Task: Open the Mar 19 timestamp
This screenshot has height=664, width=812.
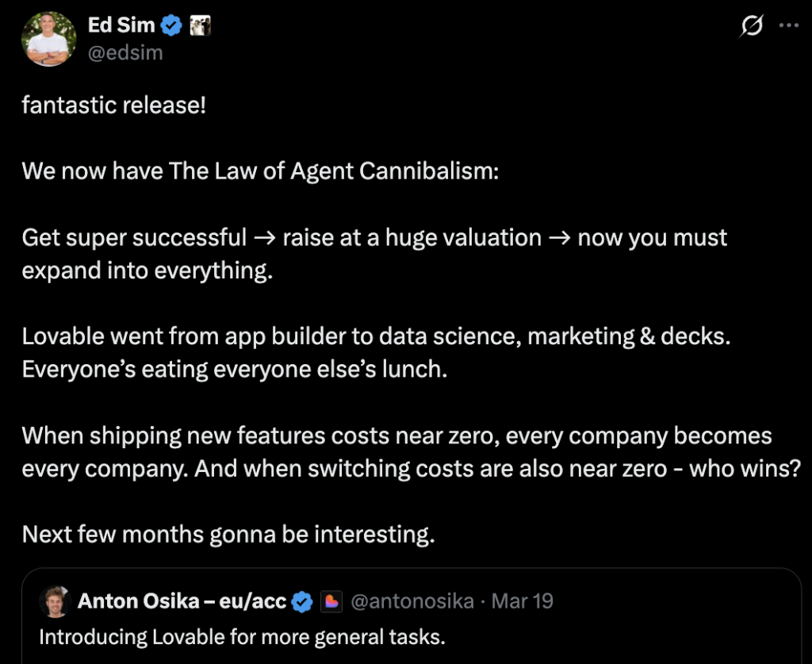Action: tap(522, 602)
